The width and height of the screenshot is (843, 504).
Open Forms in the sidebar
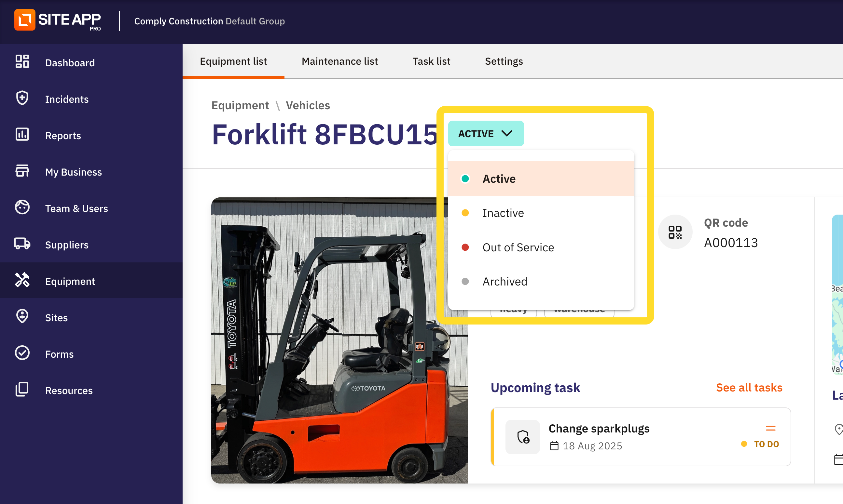tap(91, 353)
